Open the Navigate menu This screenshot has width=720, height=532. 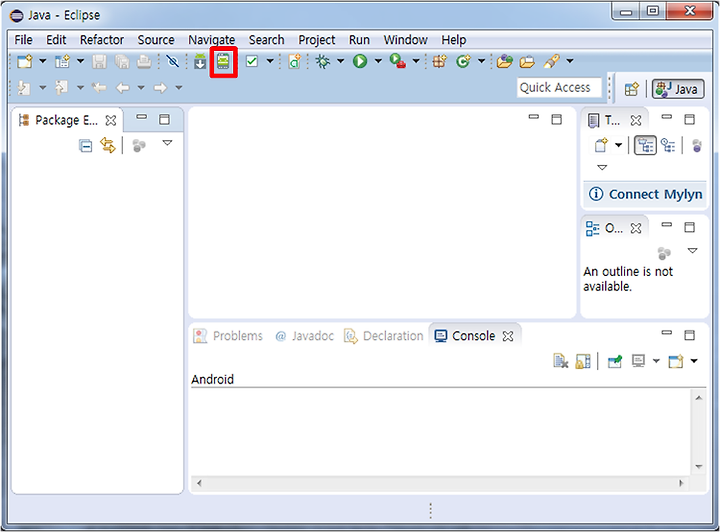(212, 40)
